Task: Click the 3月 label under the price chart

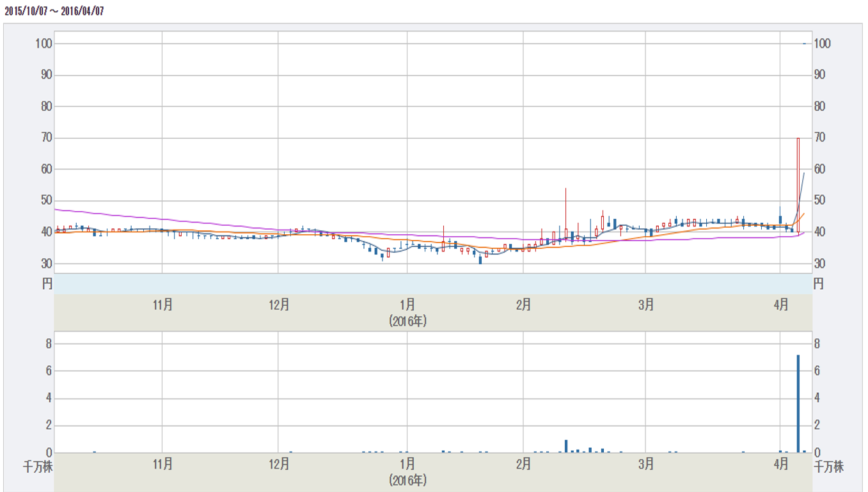Action: click(646, 305)
